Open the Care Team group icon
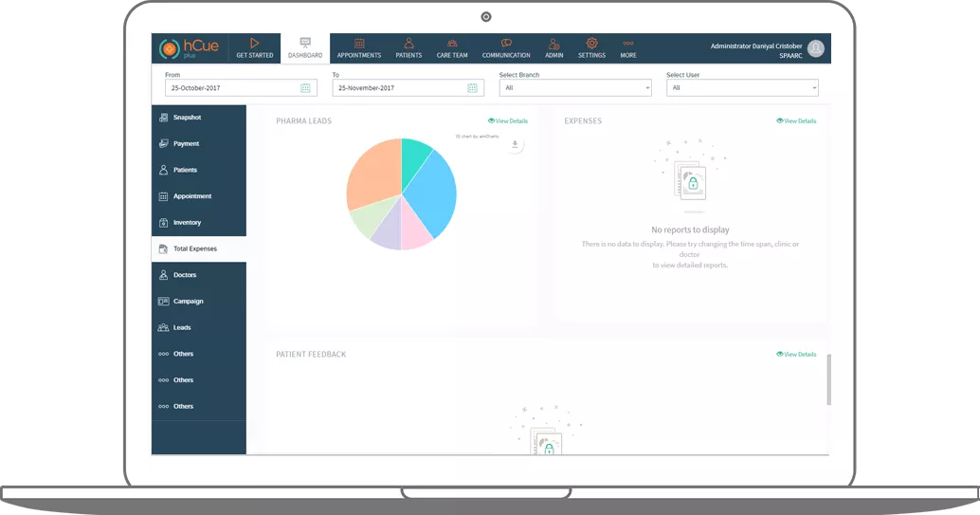Viewport: 980px width, 515px height. [452, 44]
